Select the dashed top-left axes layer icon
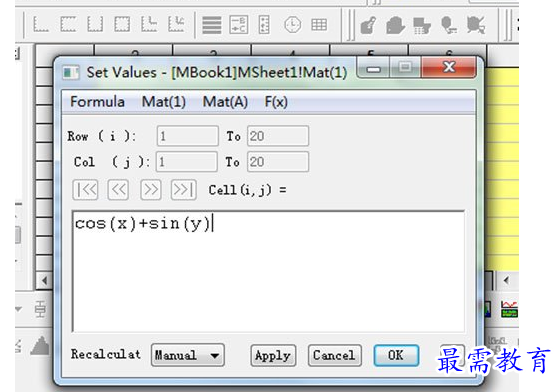The image size is (559, 392). click(68, 24)
